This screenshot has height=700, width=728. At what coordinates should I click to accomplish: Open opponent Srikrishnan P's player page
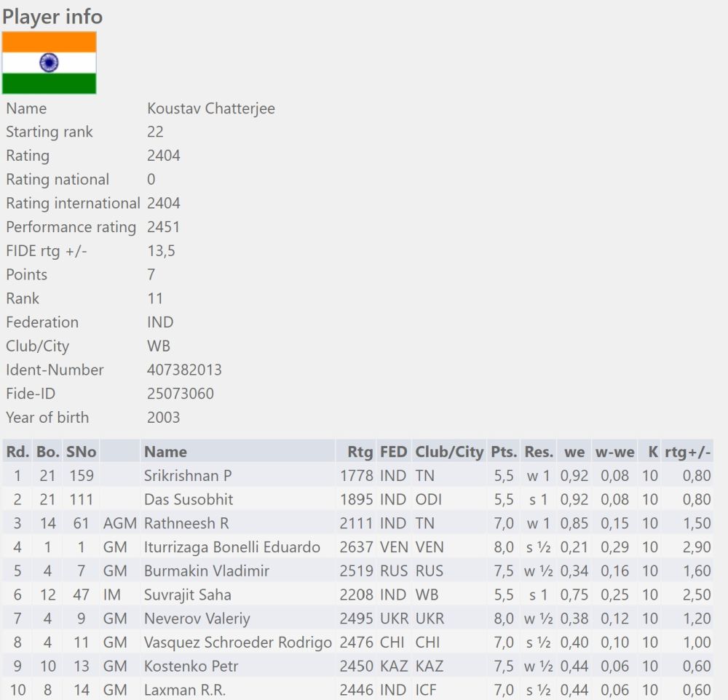click(188, 475)
